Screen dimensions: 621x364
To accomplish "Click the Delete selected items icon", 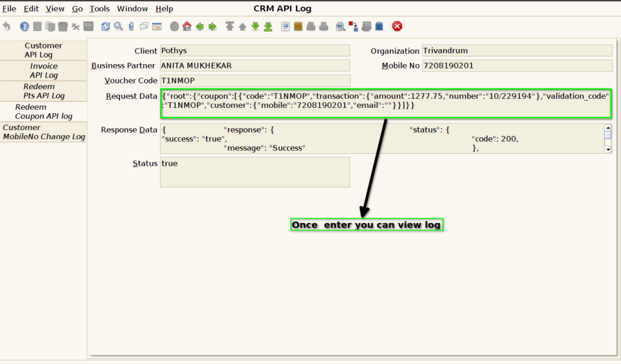I will (x=75, y=27).
